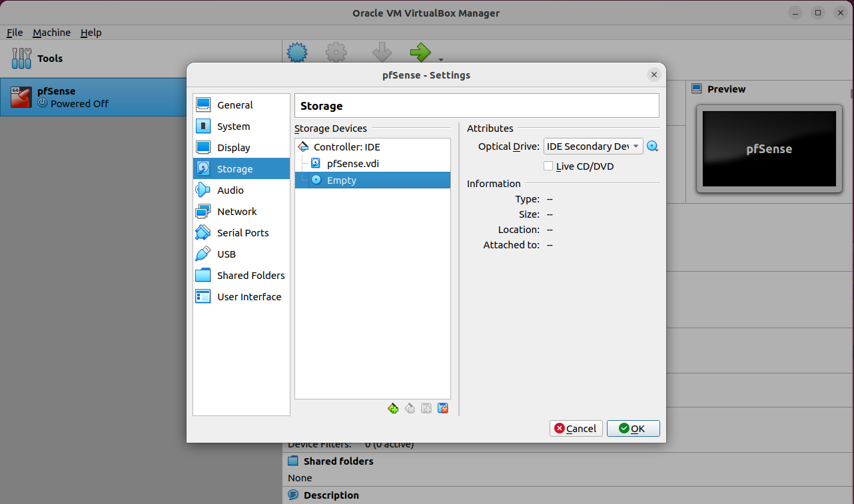The image size is (854, 504).
Task: Click the Tools icon in left panel
Action: [21, 59]
